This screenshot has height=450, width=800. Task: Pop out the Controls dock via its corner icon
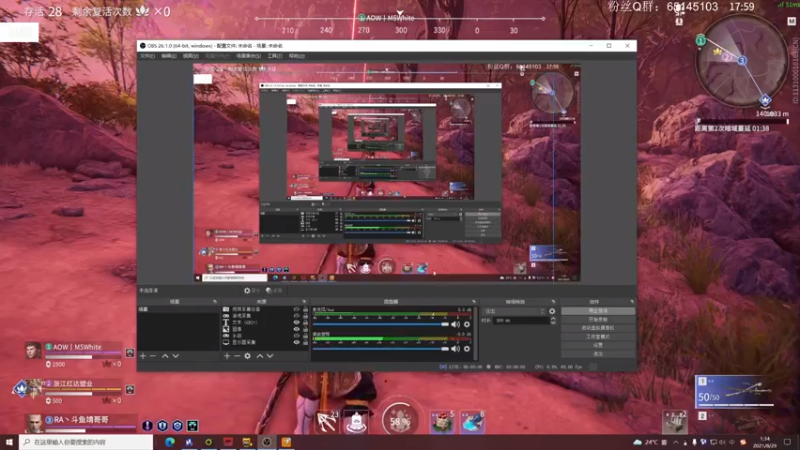(632, 302)
